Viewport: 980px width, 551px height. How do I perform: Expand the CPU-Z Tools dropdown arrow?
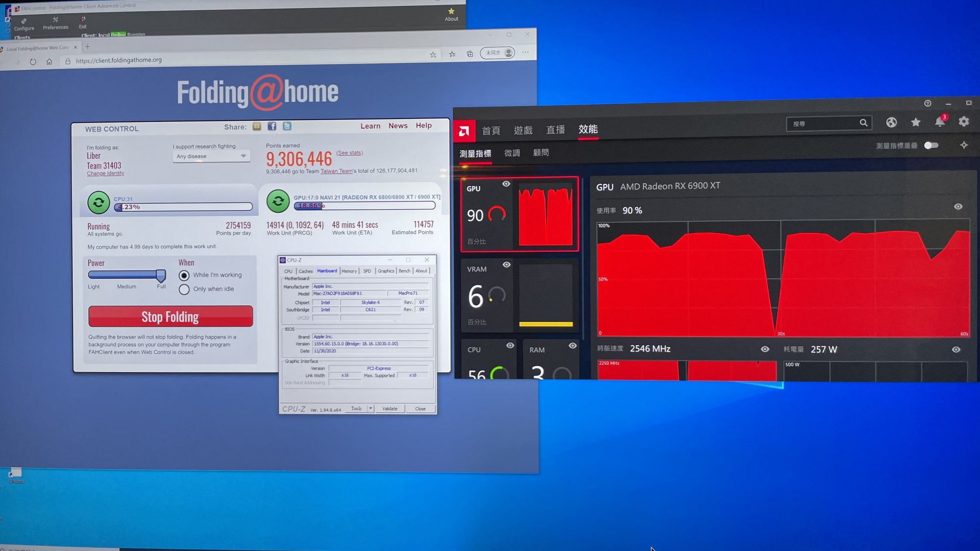371,408
